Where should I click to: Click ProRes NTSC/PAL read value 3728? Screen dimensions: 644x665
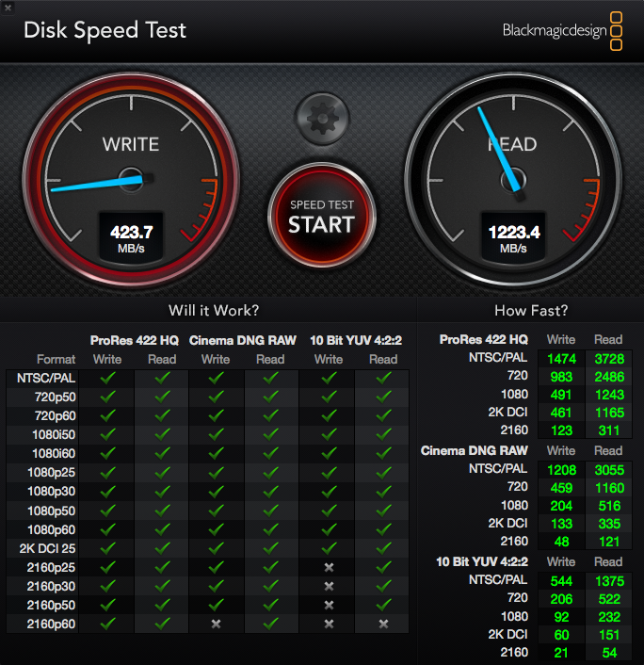pos(609,359)
